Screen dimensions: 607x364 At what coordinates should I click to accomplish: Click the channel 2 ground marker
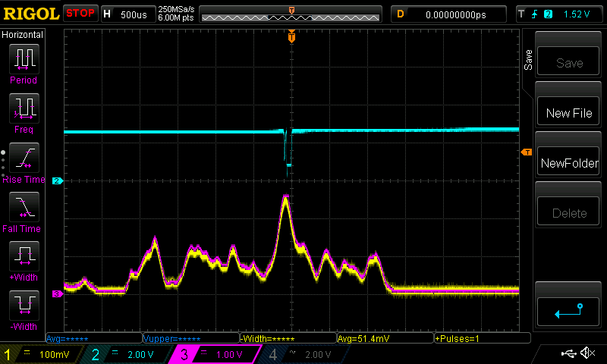tap(58, 180)
